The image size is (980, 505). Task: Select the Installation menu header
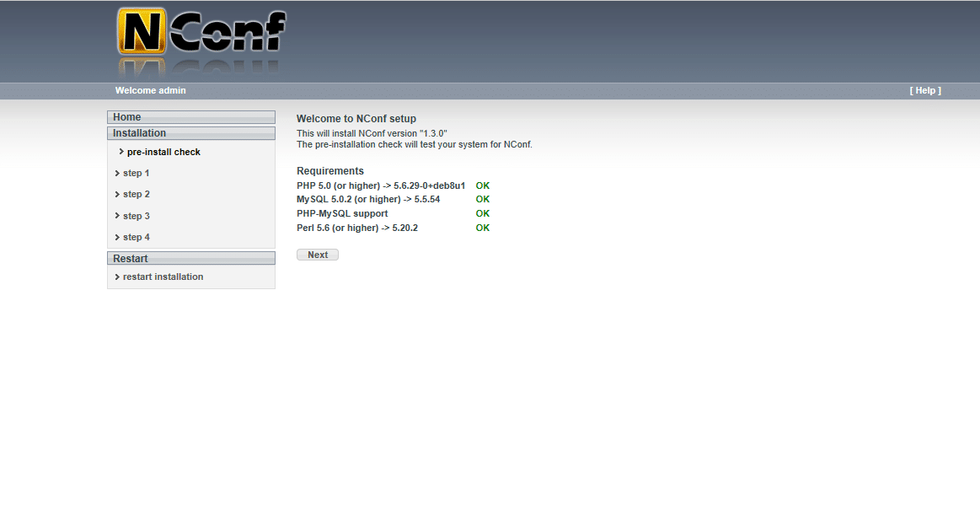click(191, 133)
